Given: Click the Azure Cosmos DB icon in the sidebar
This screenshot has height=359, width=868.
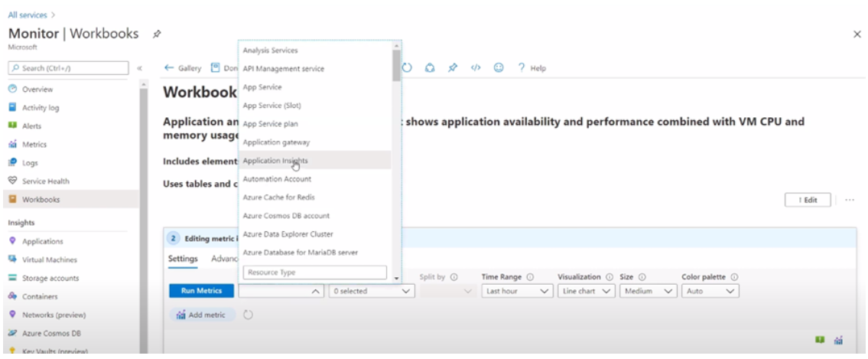Looking at the screenshot, I should coord(13,333).
